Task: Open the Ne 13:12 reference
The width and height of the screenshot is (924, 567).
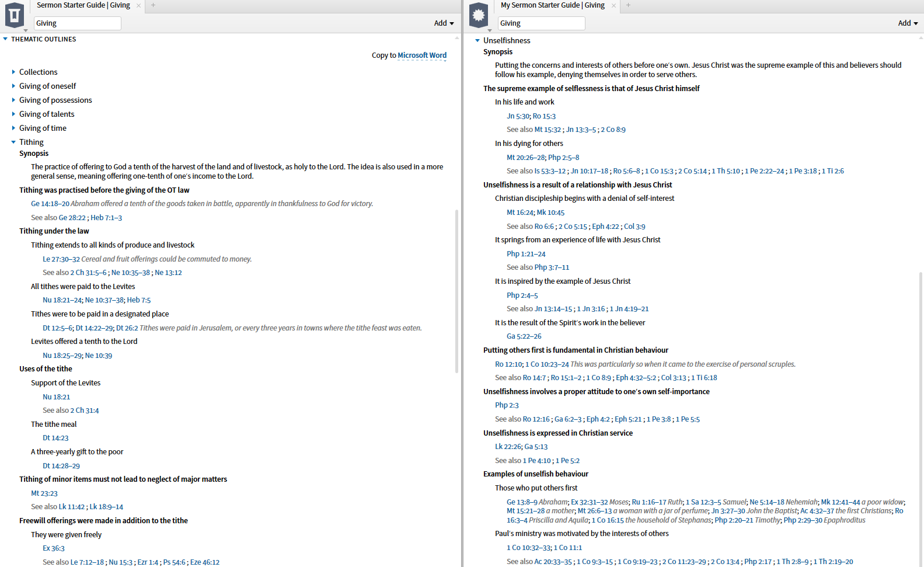Action: coord(168,273)
